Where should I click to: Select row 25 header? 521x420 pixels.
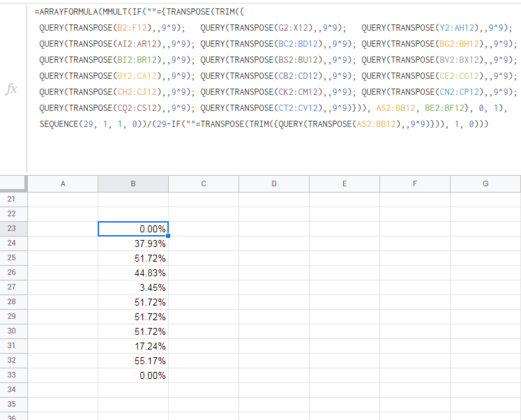coord(13,257)
